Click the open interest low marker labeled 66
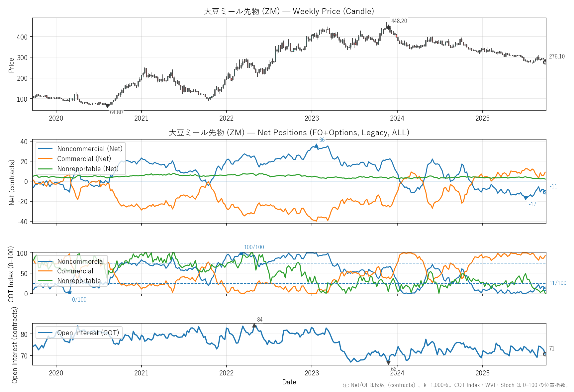This screenshot has height=392, width=574. coord(388,363)
